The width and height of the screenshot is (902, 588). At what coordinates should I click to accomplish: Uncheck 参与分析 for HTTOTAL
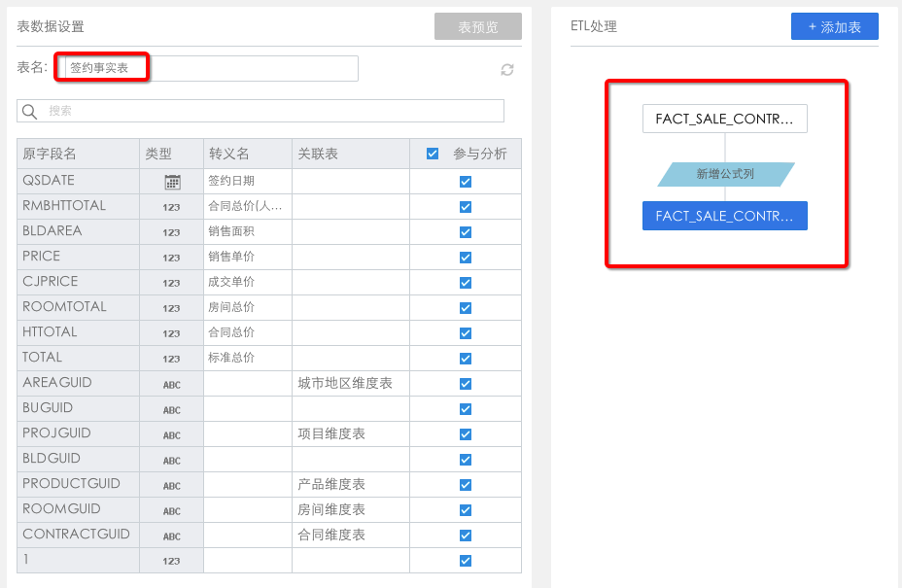(x=466, y=333)
